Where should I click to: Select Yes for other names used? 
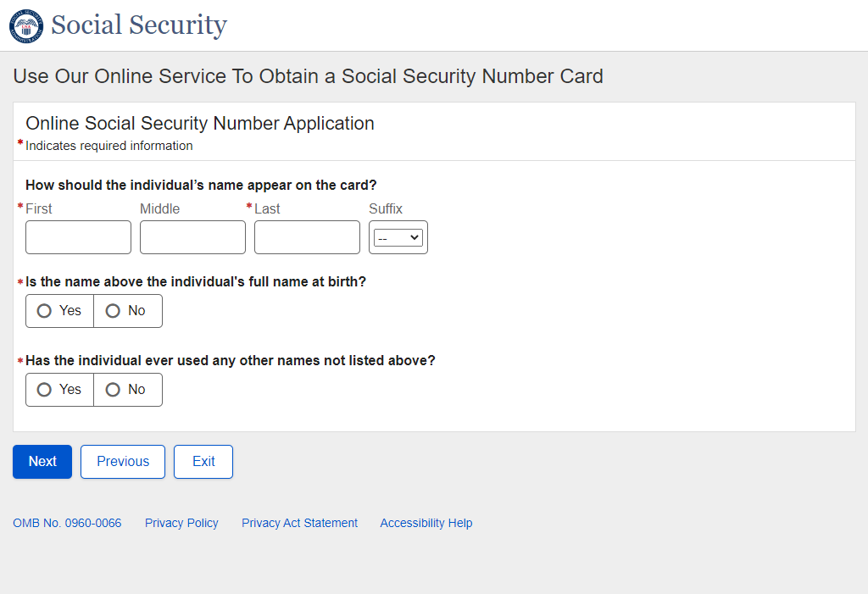tap(45, 390)
